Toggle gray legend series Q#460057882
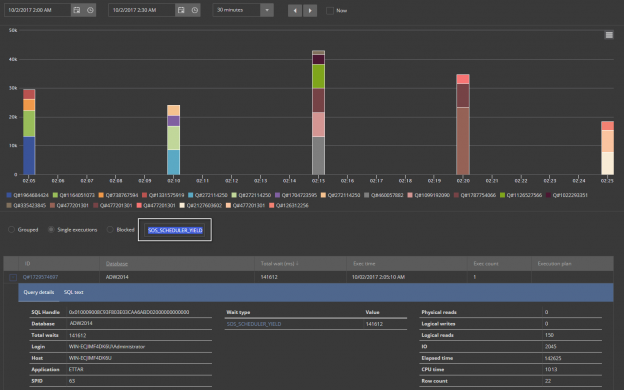 pyautogui.click(x=384, y=195)
